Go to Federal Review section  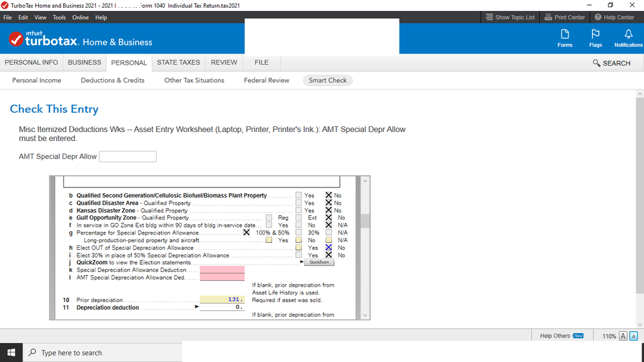[266, 81]
